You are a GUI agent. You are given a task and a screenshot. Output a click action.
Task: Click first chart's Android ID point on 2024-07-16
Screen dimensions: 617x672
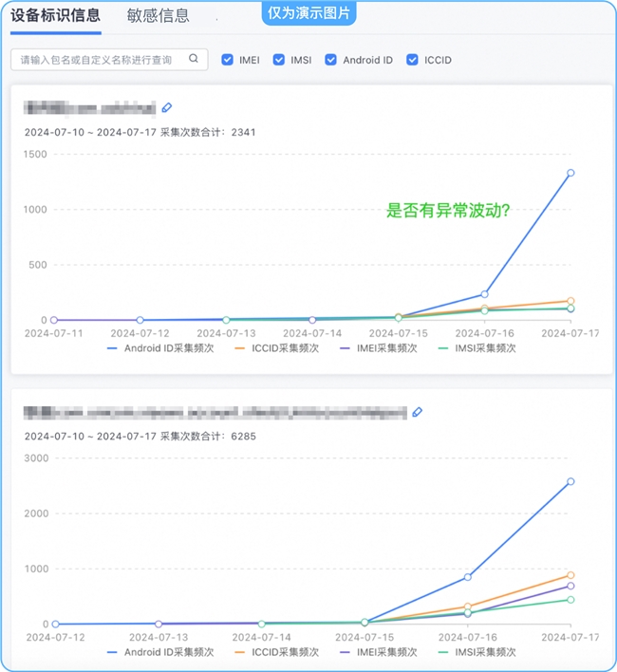485,294
